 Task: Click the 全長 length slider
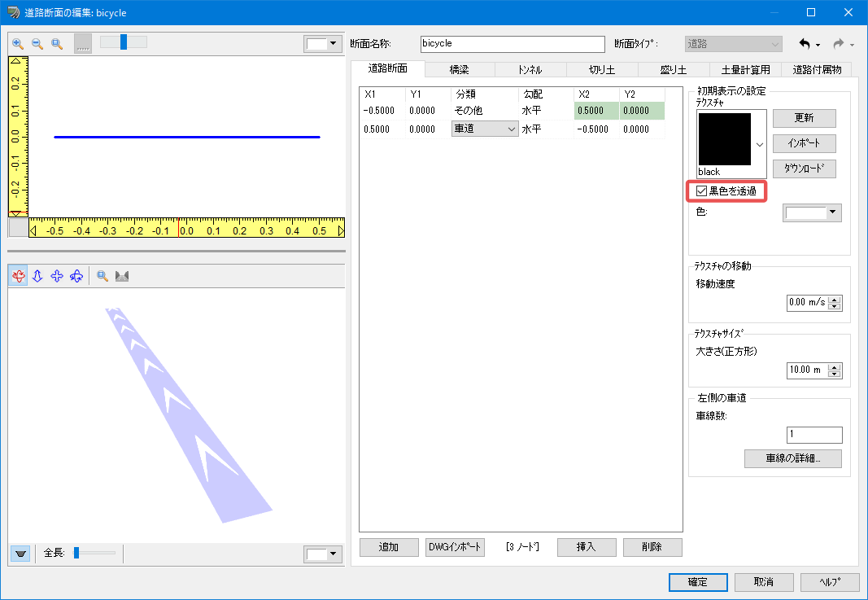point(94,553)
